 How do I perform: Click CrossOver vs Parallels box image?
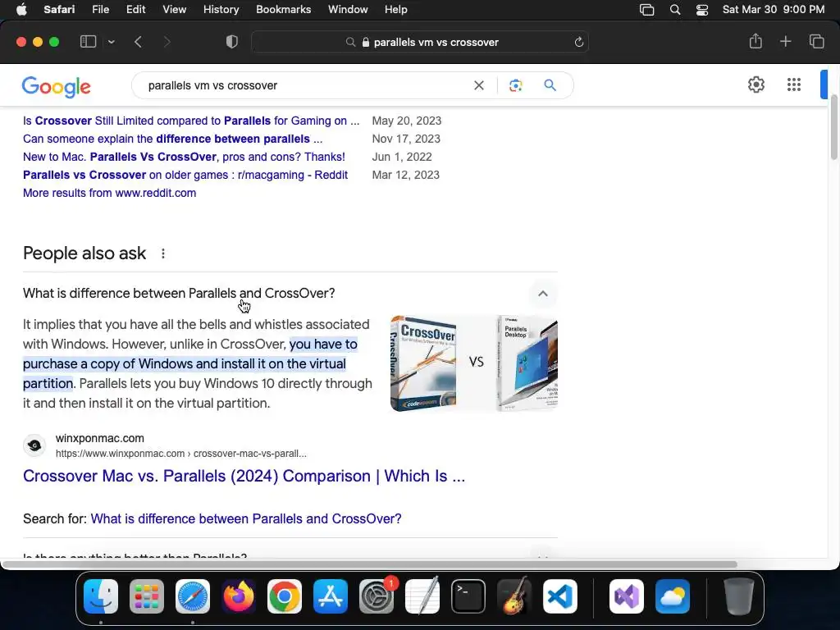474,363
